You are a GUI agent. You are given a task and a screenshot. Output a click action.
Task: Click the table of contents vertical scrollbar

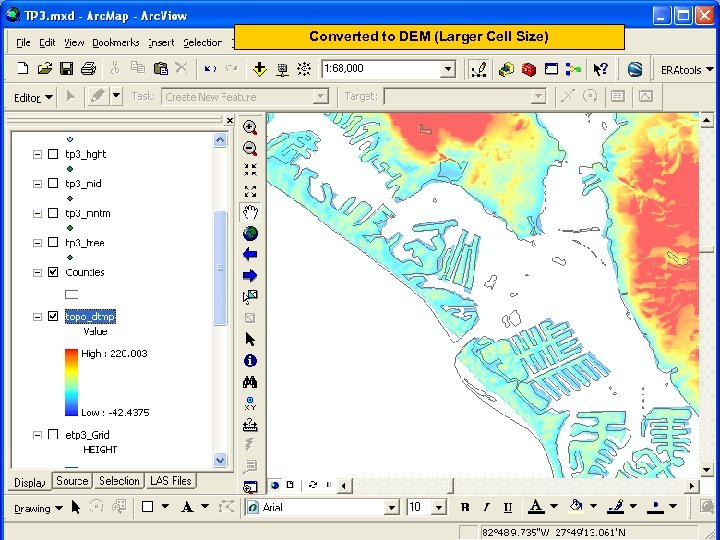(220, 267)
